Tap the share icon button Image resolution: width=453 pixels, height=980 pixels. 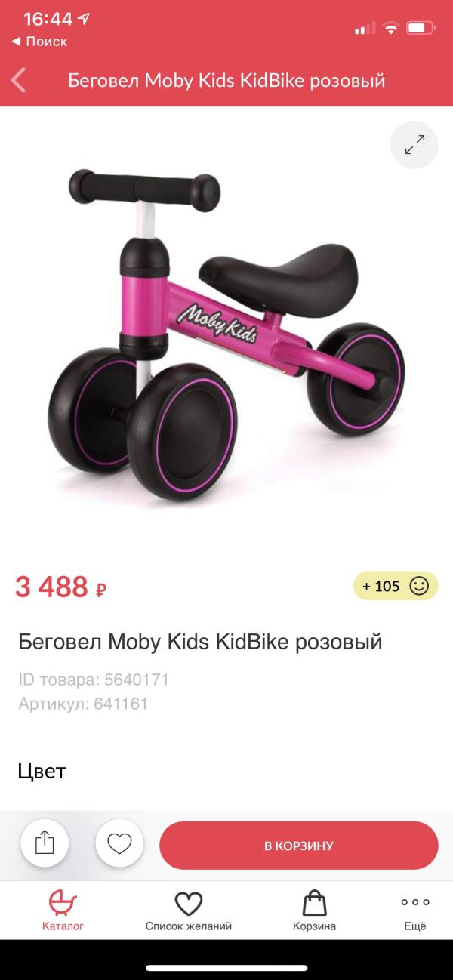click(x=45, y=843)
